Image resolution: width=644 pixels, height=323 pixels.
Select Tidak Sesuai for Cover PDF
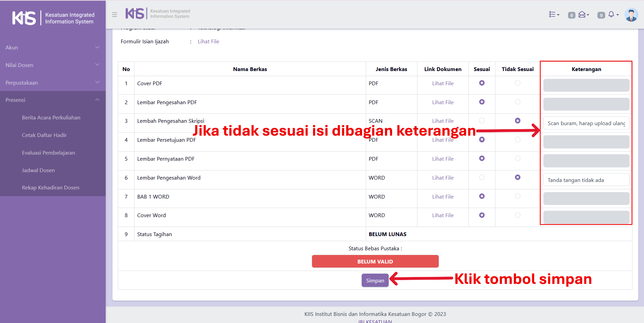(x=517, y=83)
